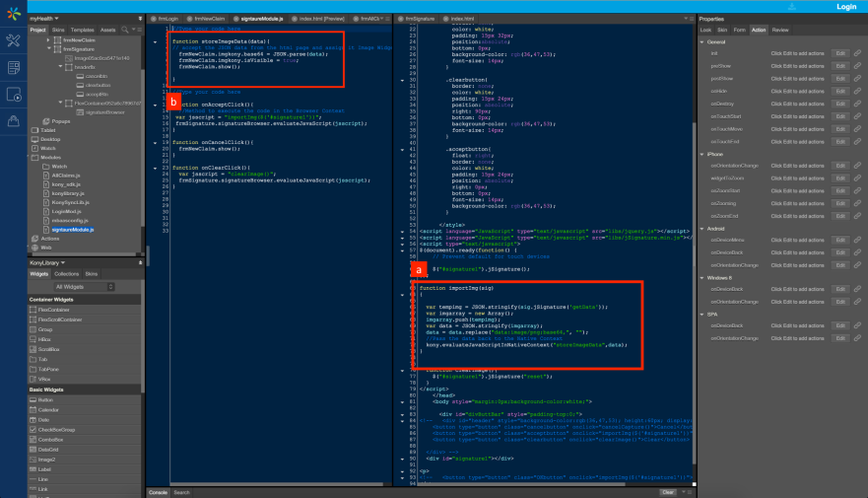Open the All Widgets dropdown
Image resolution: width=868 pixels, height=498 pixels.
[85, 286]
